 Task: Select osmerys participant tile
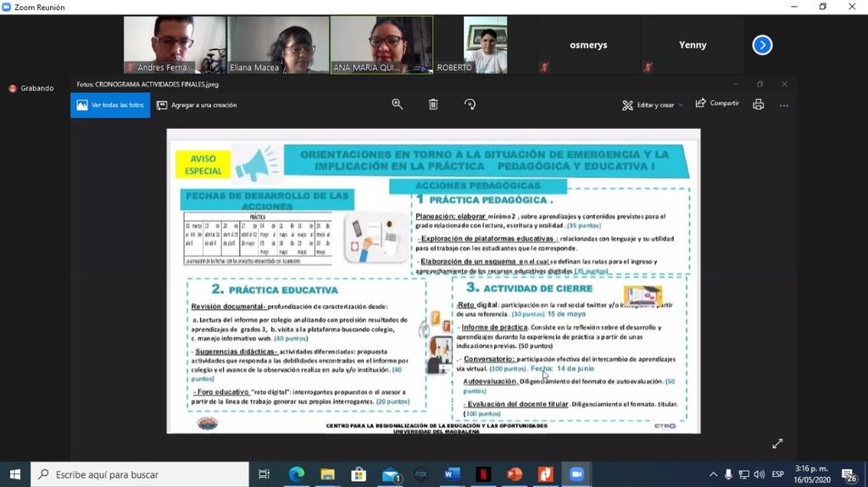[x=589, y=45]
